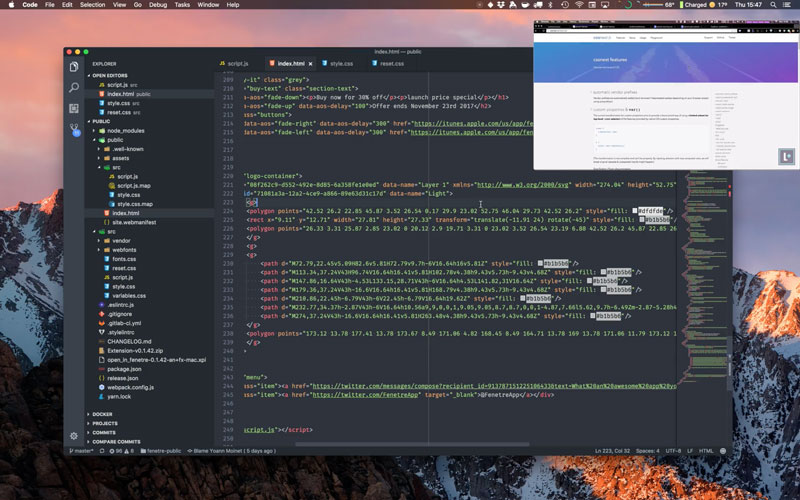Viewport: 800px width, 500px height.
Task: Click the feedback smiley in status bar
Action: coord(722,451)
